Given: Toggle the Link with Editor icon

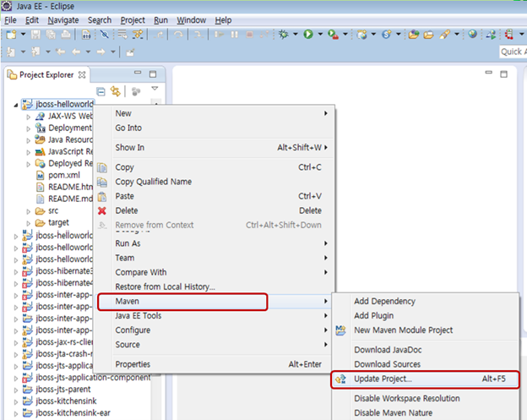Looking at the screenshot, I should coord(116,91).
